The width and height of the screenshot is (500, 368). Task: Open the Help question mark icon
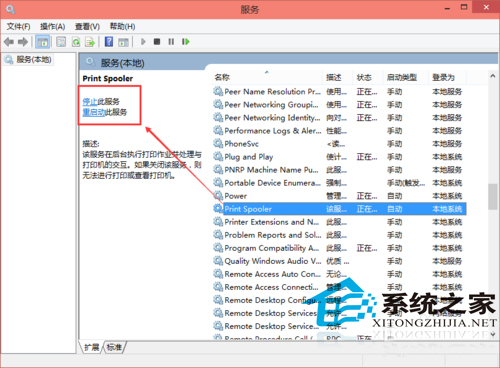click(x=109, y=42)
